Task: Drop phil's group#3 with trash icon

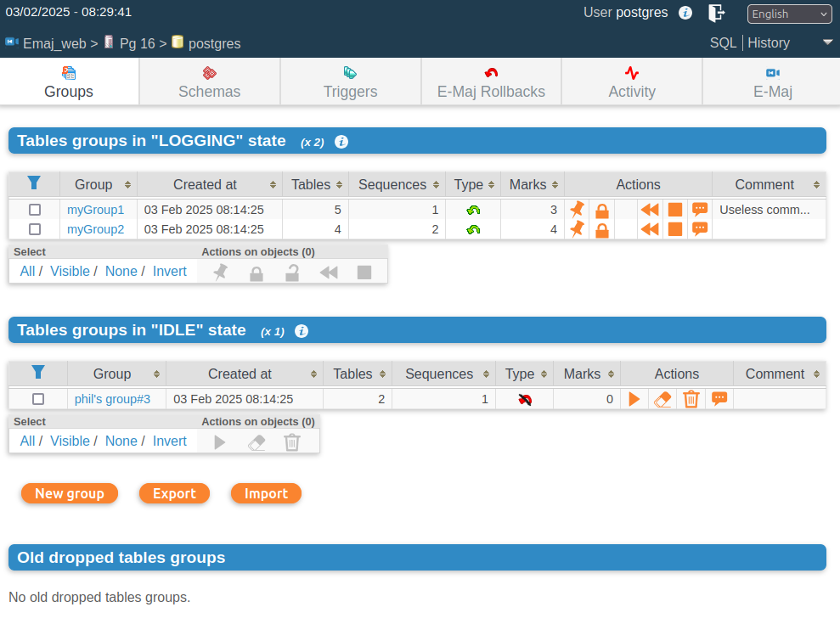Action: (x=691, y=399)
